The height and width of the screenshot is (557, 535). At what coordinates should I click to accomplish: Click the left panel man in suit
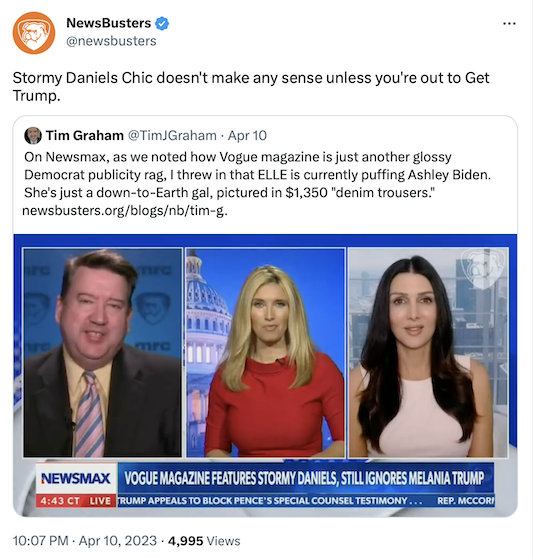coord(103,352)
